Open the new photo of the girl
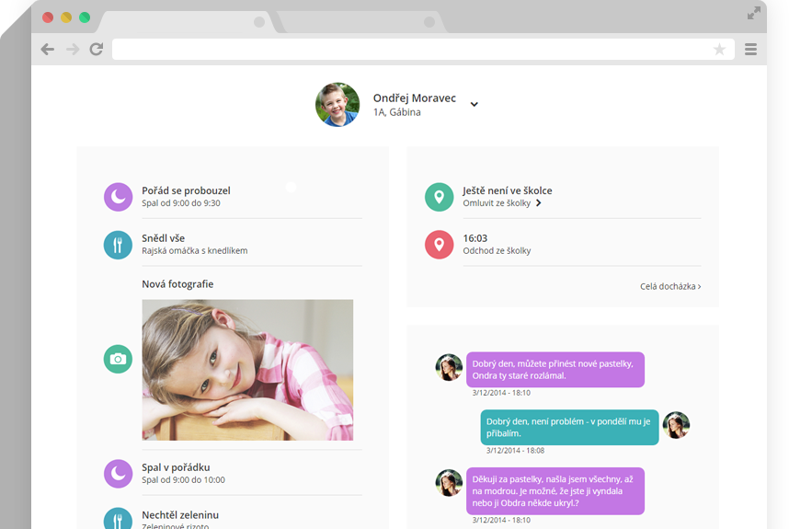 point(247,370)
